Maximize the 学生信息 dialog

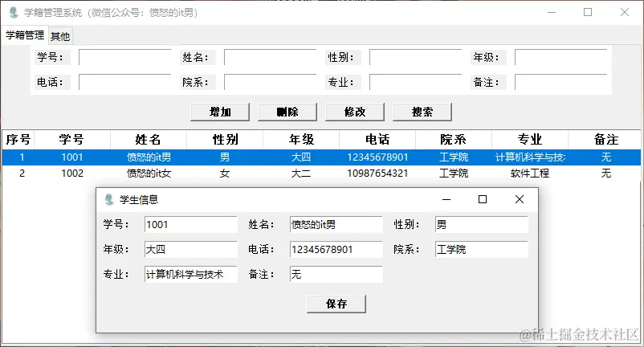483,199
